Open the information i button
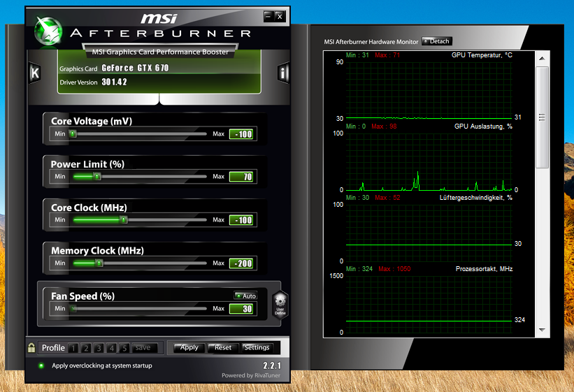Image resolution: width=574 pixels, height=392 pixels. click(x=283, y=73)
